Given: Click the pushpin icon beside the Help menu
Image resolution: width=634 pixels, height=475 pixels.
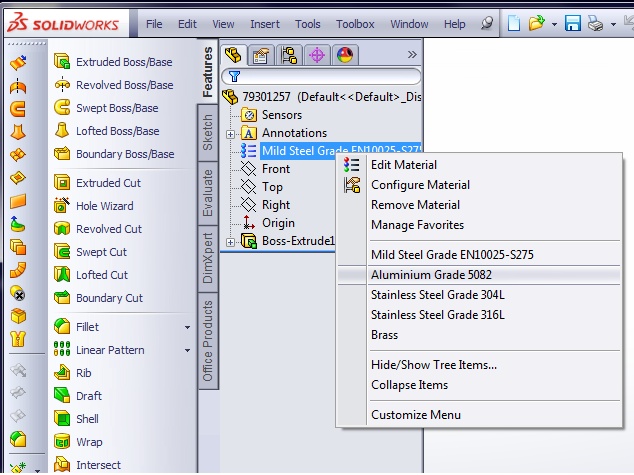Looking at the screenshot, I should (487, 23).
